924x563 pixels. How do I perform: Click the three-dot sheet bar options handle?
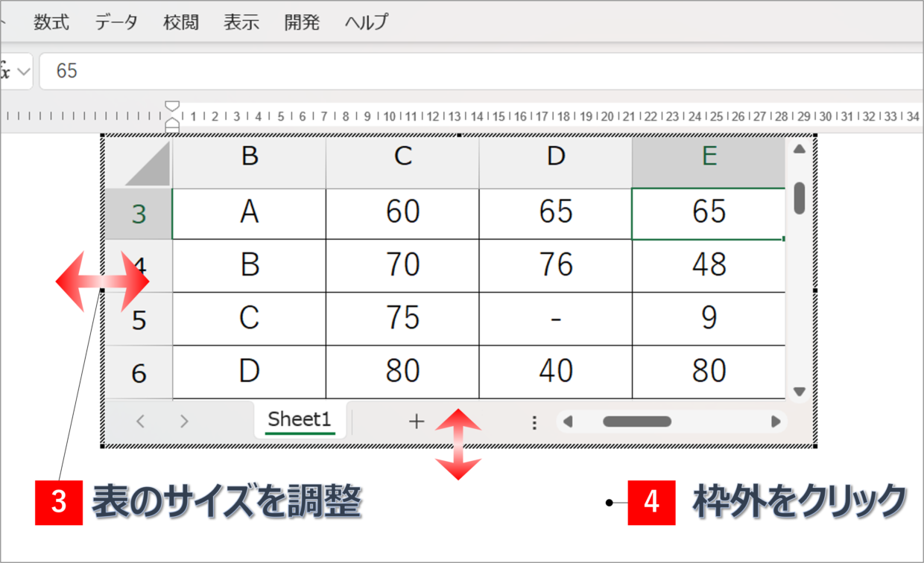pyautogui.click(x=534, y=422)
